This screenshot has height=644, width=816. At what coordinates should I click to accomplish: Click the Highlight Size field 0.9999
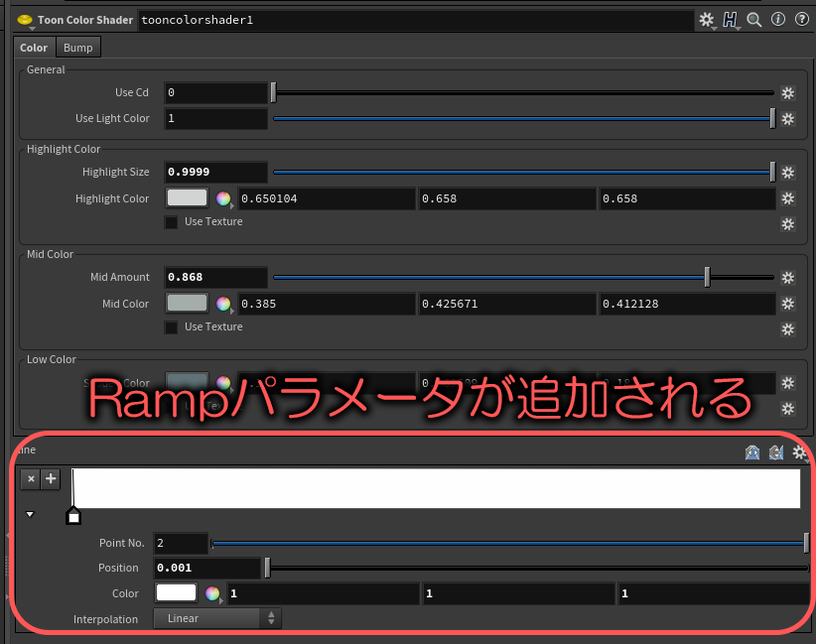tap(215, 173)
